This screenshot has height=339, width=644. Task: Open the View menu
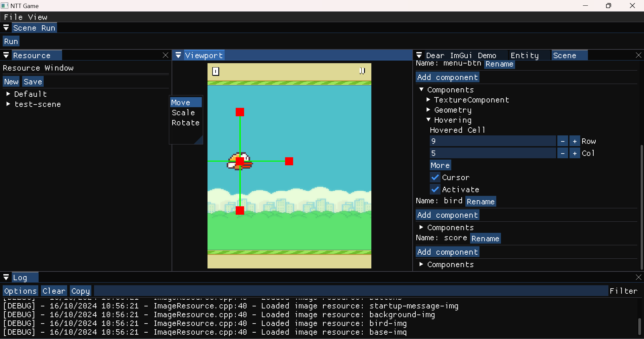pos(38,17)
